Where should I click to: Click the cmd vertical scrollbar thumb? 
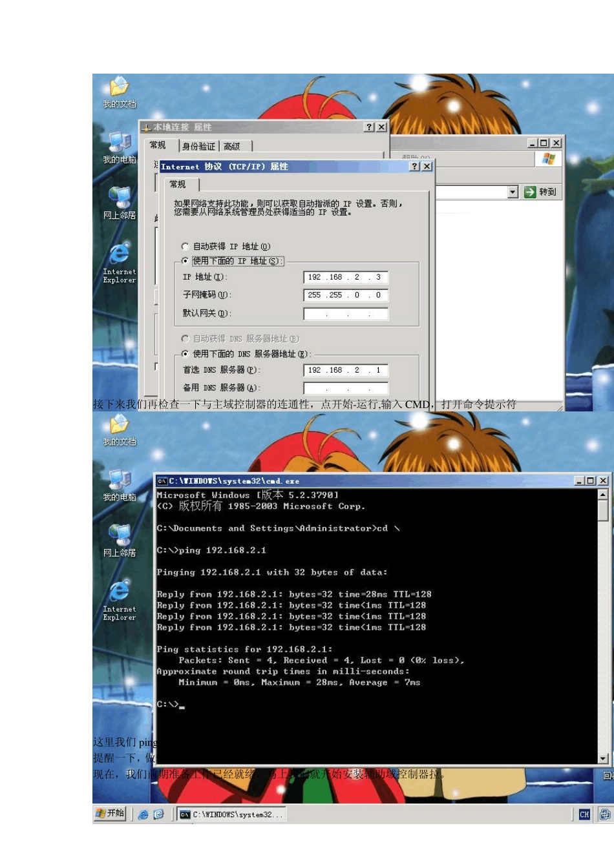[x=603, y=510]
